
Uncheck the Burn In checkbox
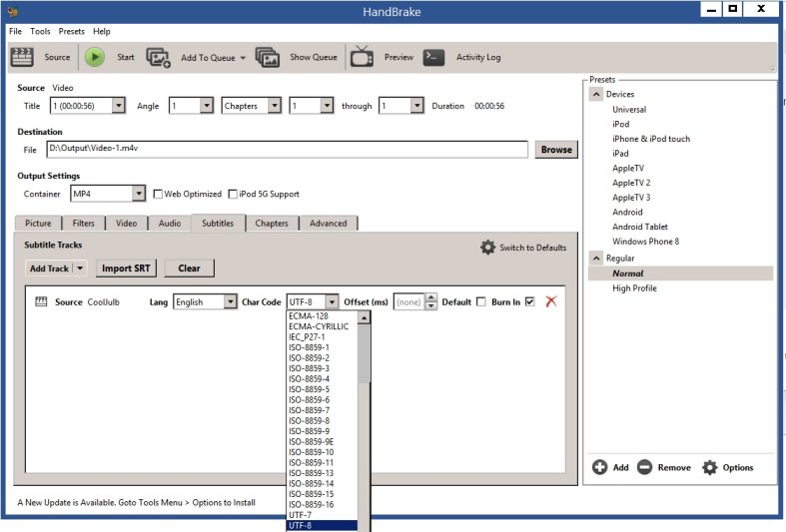[529, 301]
